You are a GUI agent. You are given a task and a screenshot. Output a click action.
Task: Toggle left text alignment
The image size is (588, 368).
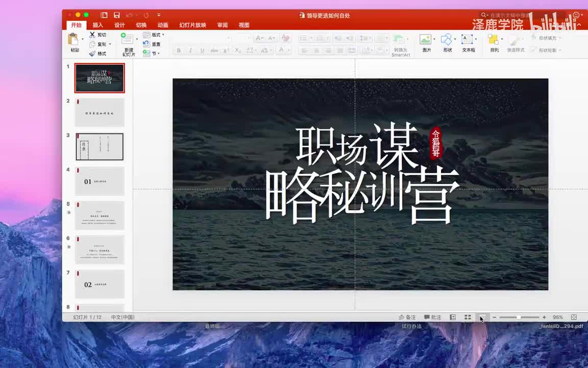coord(305,50)
